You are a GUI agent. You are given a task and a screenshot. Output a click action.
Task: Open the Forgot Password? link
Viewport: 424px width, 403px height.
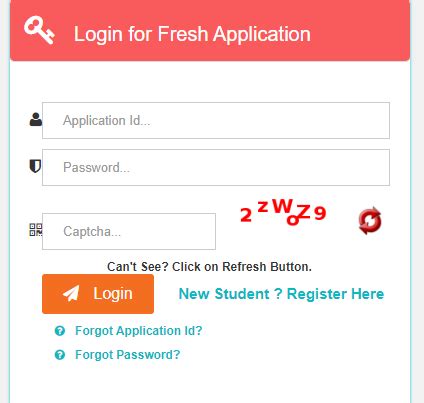pyautogui.click(x=128, y=355)
